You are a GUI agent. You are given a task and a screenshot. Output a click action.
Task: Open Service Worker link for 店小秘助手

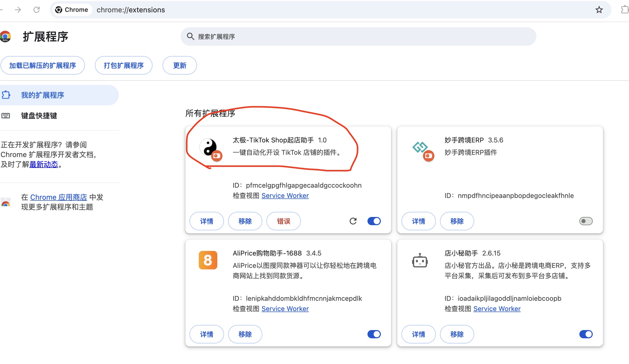(497, 309)
